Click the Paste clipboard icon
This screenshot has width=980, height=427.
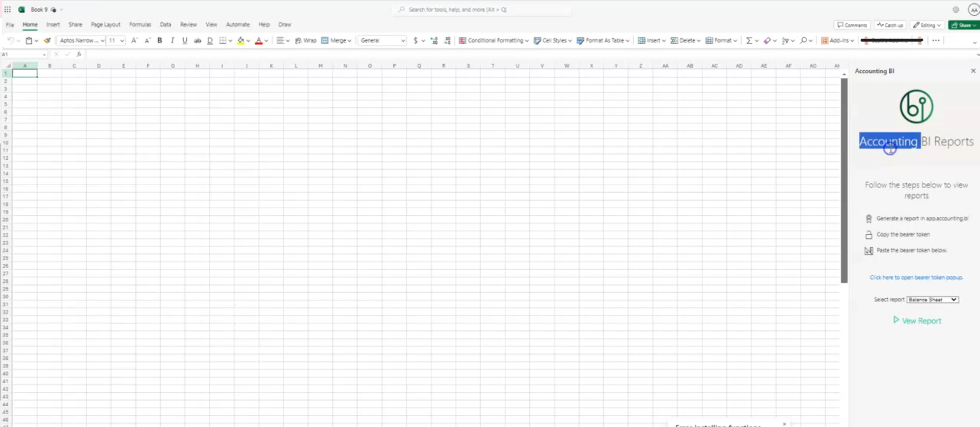tap(29, 41)
